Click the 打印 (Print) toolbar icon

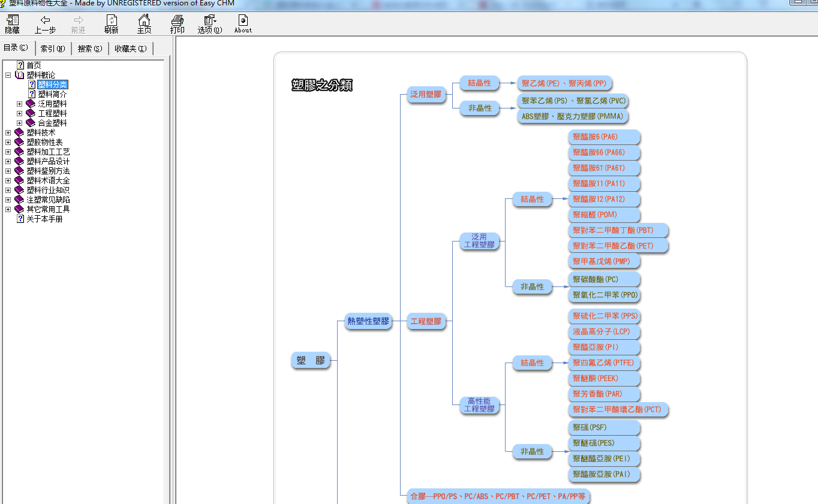tap(177, 20)
